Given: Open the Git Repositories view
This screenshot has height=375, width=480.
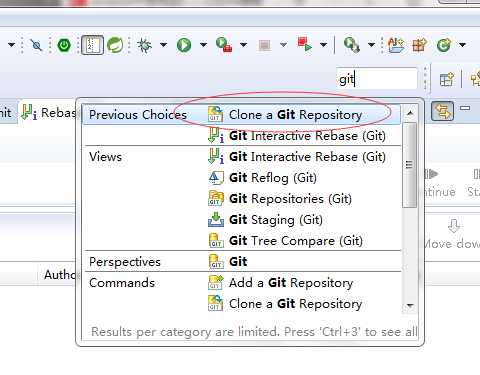Looking at the screenshot, I should (x=242, y=199).
